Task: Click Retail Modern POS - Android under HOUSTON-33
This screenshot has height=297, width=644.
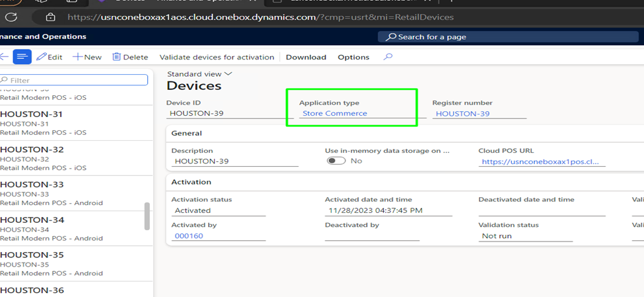Action: 52,203
